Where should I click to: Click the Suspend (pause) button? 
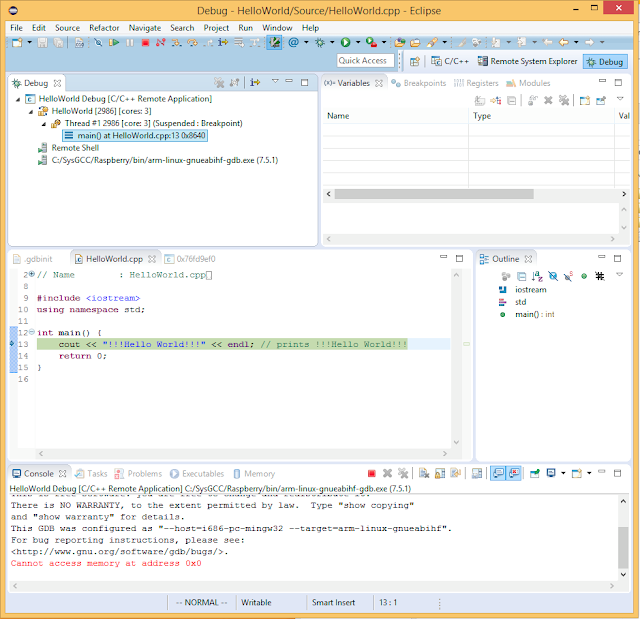click(x=130, y=42)
